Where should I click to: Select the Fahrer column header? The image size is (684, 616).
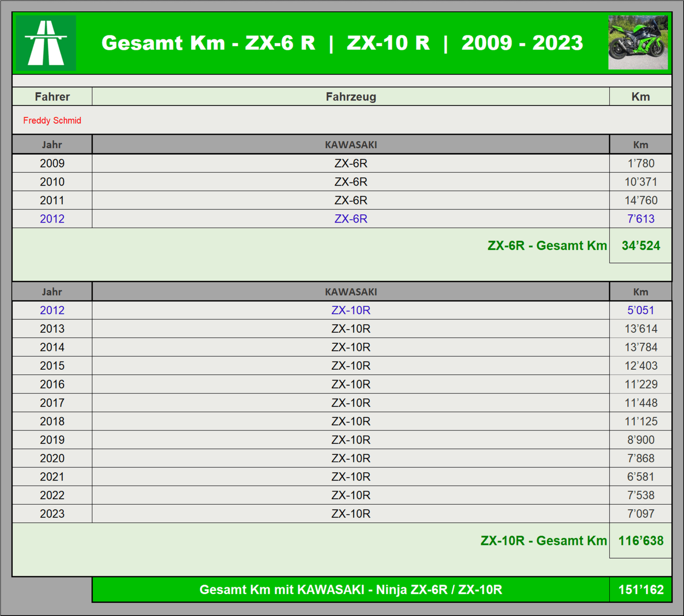point(52,97)
